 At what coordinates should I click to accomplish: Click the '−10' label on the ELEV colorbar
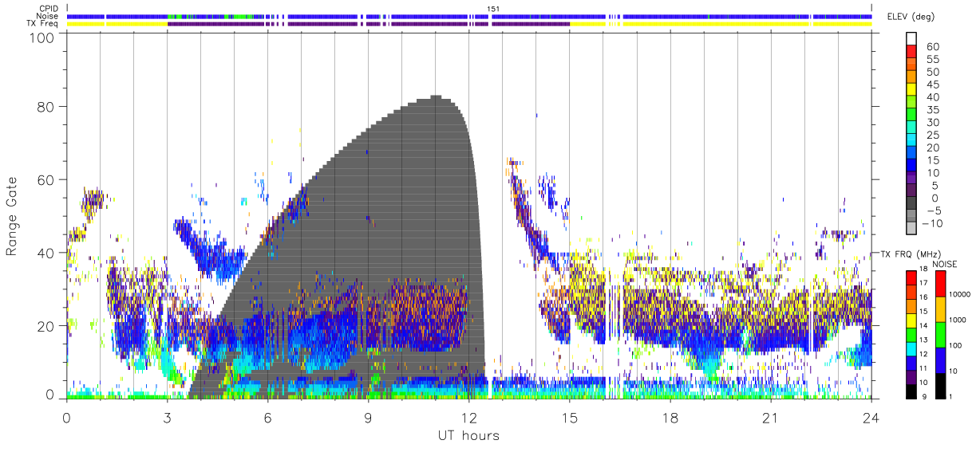(933, 222)
